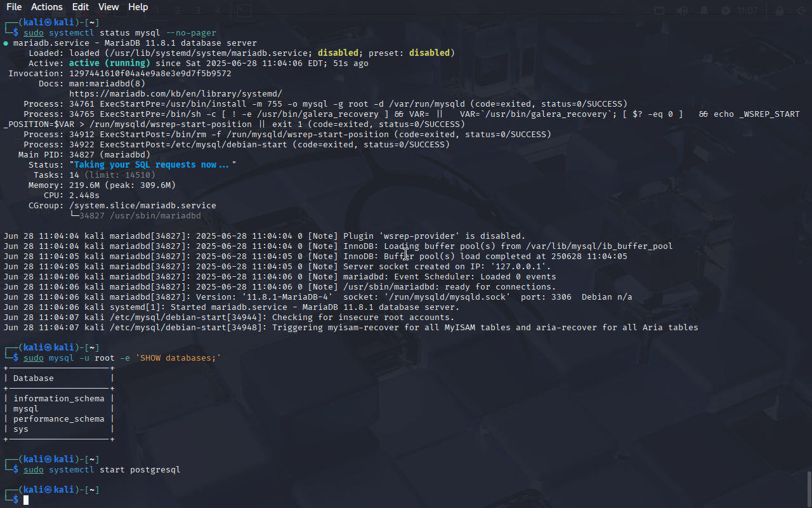
Task: Click the 'active (running)' status text
Action: pyautogui.click(x=110, y=63)
